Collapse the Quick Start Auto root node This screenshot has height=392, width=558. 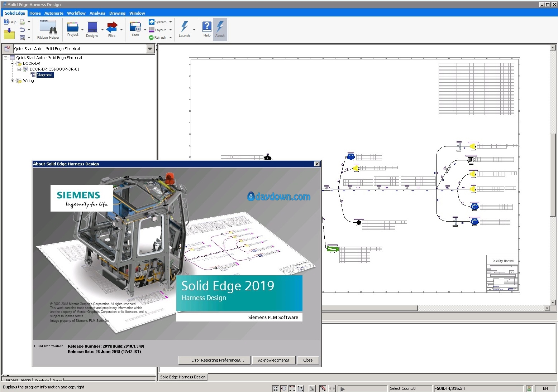coord(5,58)
